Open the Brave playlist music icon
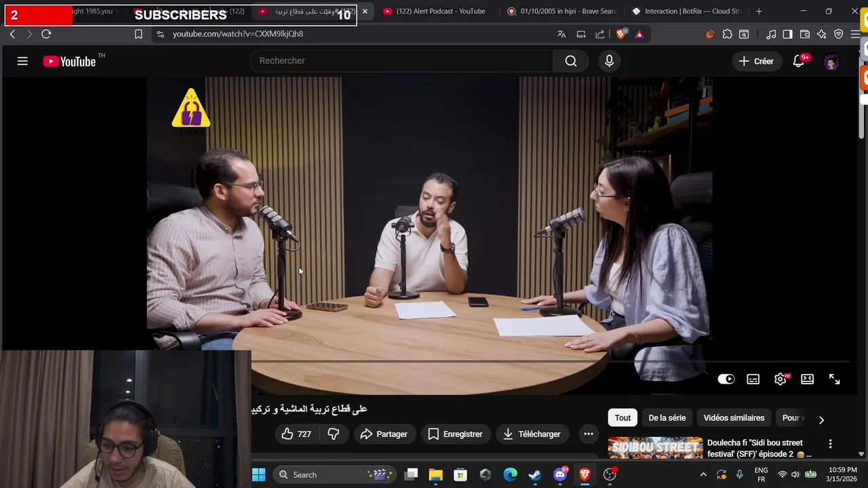868x488 pixels. (771, 34)
